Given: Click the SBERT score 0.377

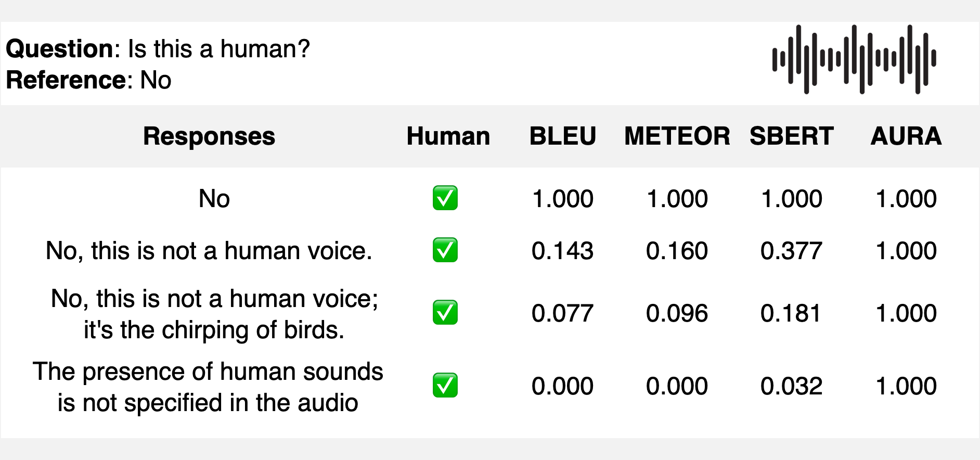Looking at the screenshot, I should 791,251.
